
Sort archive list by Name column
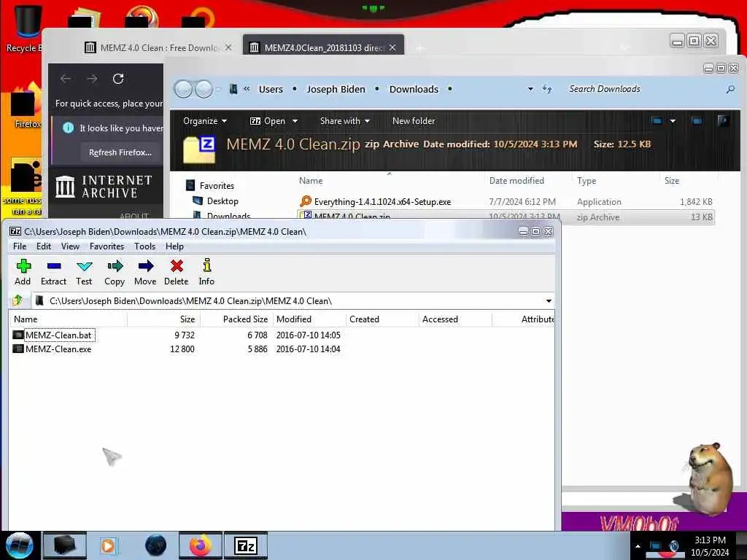[x=68, y=319]
